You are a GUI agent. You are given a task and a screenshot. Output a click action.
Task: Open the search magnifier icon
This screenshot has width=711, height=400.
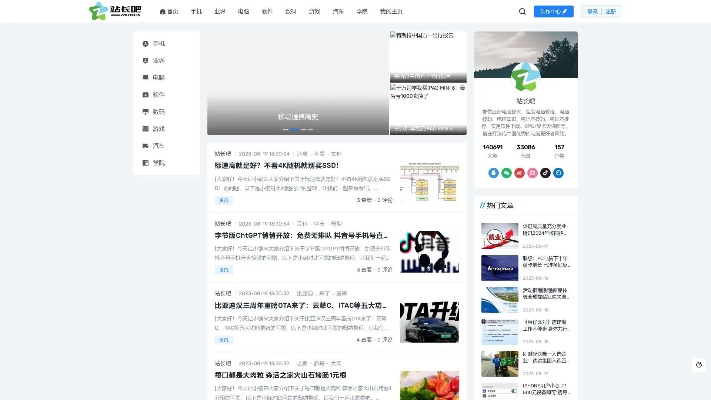coord(522,11)
